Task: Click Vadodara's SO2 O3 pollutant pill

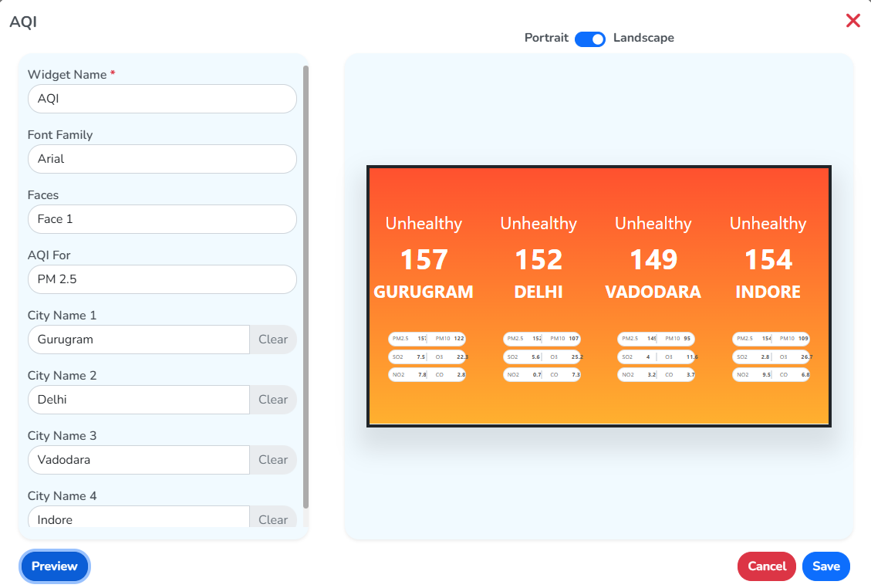Action: click(656, 357)
